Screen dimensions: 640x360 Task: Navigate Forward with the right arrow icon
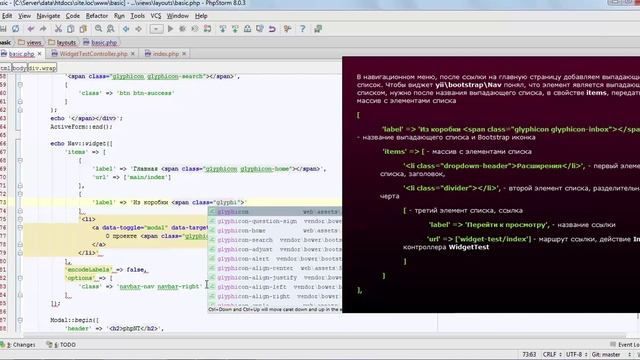coord(139,29)
